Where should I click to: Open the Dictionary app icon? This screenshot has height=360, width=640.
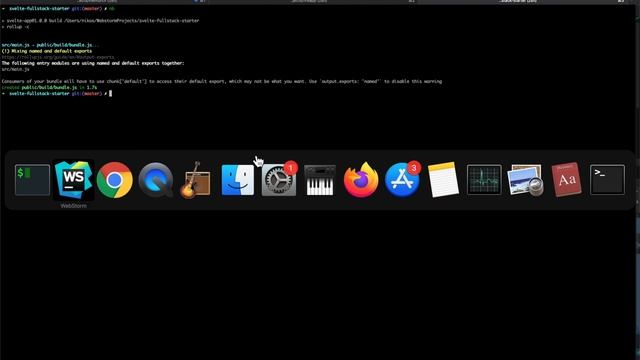(x=567, y=180)
